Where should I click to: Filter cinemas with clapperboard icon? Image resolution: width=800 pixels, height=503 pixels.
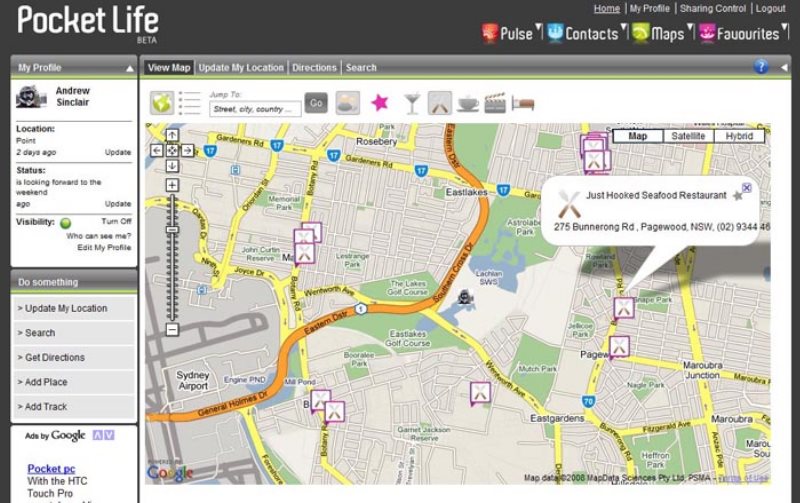coord(495,103)
